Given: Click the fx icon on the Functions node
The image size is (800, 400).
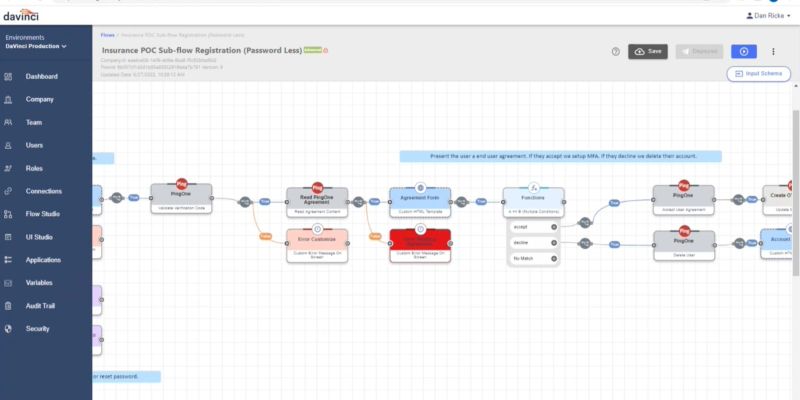Looking at the screenshot, I should pyautogui.click(x=534, y=188).
